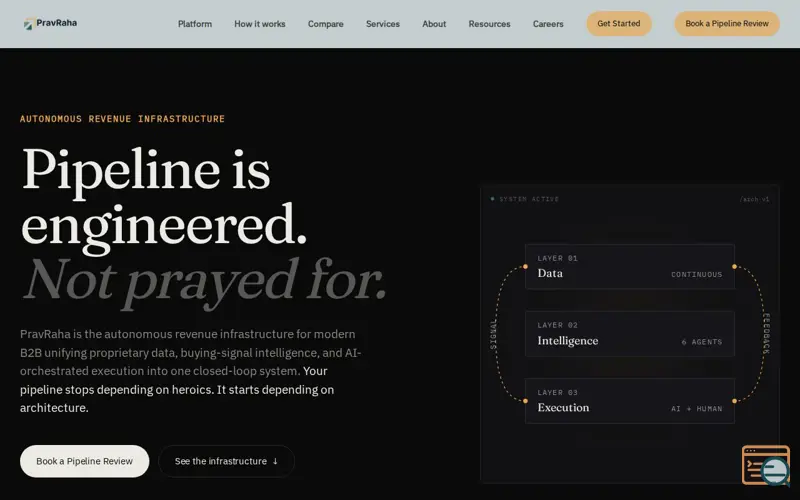The width and height of the screenshot is (800, 500).
Task: Click the PravRaha logo icon
Action: (29, 24)
